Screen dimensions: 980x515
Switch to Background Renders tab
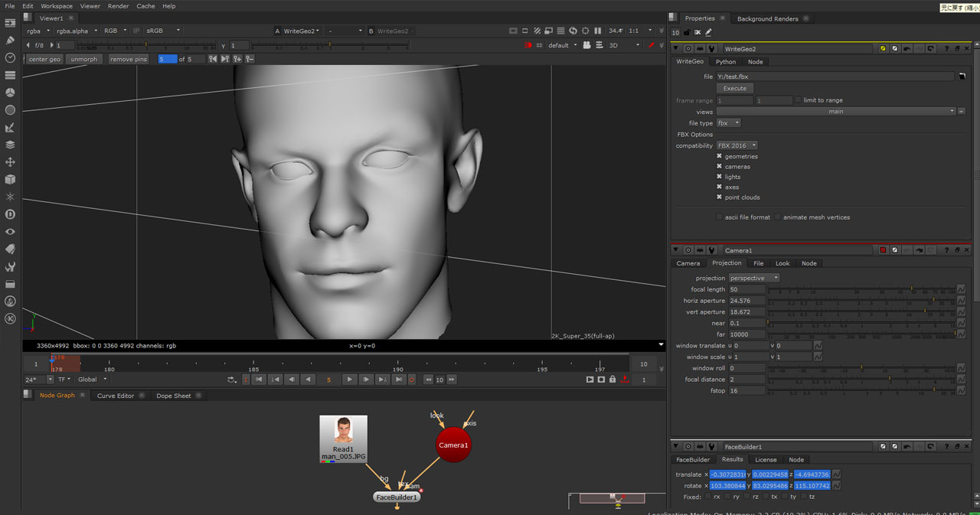[767, 18]
